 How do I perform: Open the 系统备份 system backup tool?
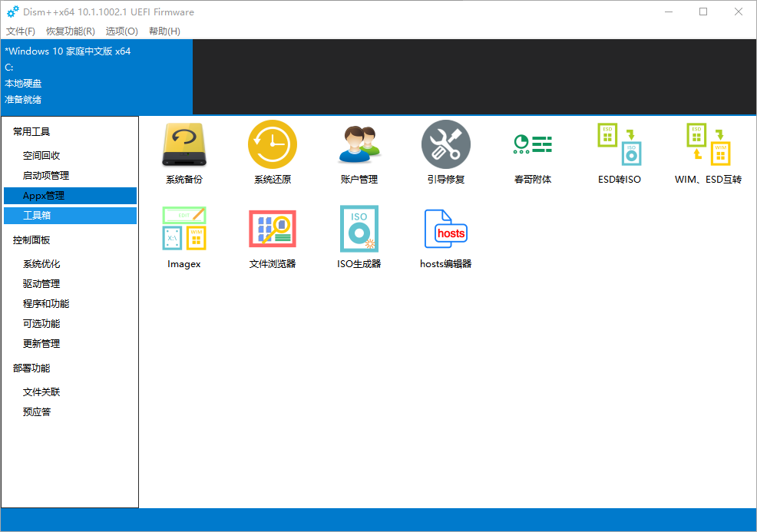(x=184, y=146)
